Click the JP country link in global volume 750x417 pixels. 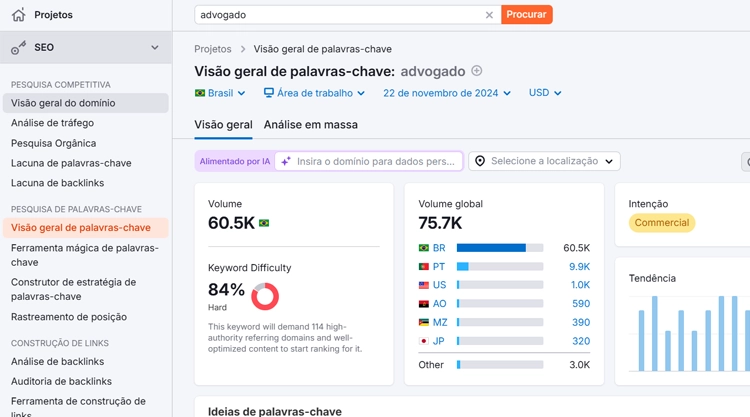click(439, 341)
